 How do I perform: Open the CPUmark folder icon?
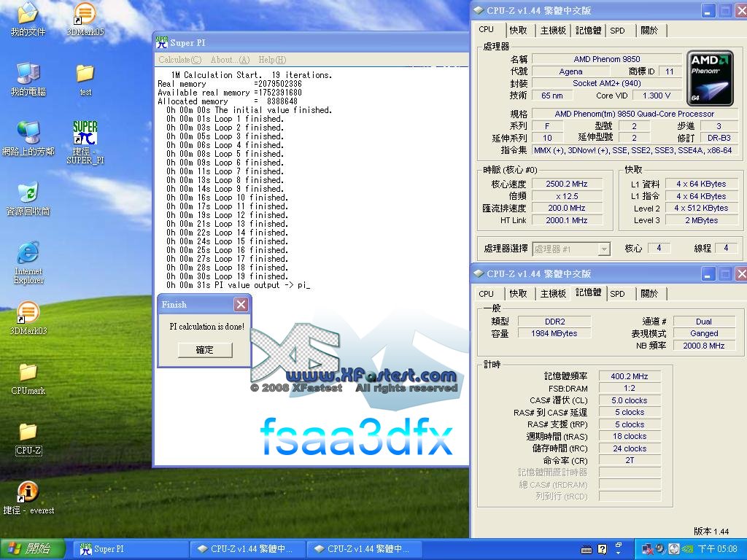28,373
